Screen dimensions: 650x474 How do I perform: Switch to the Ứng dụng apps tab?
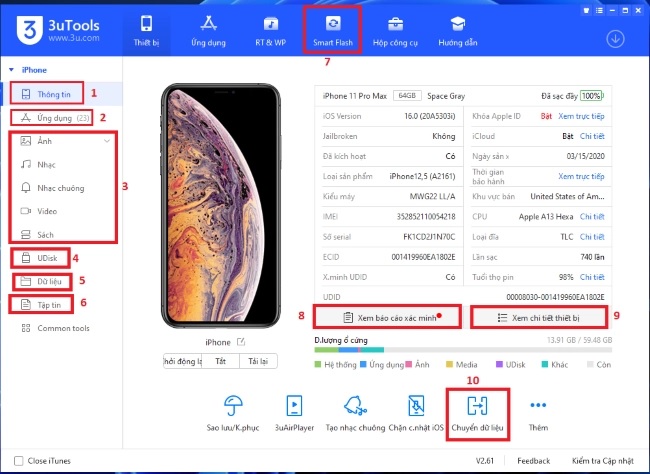pyautogui.click(x=208, y=31)
